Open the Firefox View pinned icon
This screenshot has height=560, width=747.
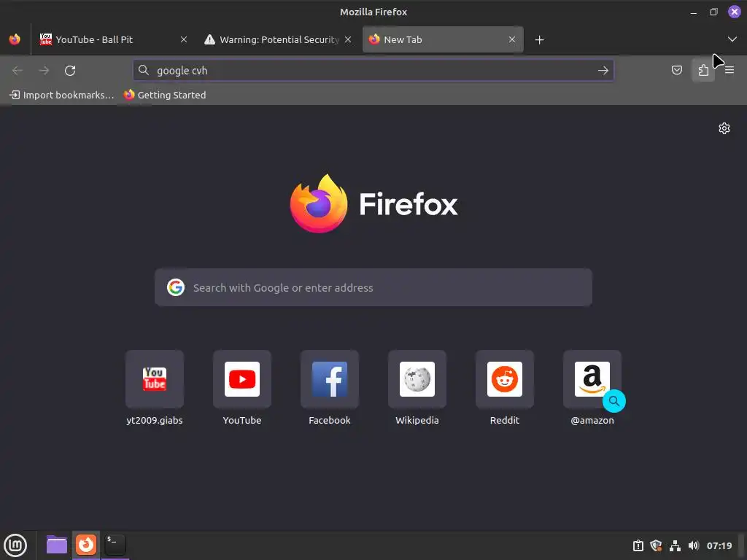(x=15, y=39)
